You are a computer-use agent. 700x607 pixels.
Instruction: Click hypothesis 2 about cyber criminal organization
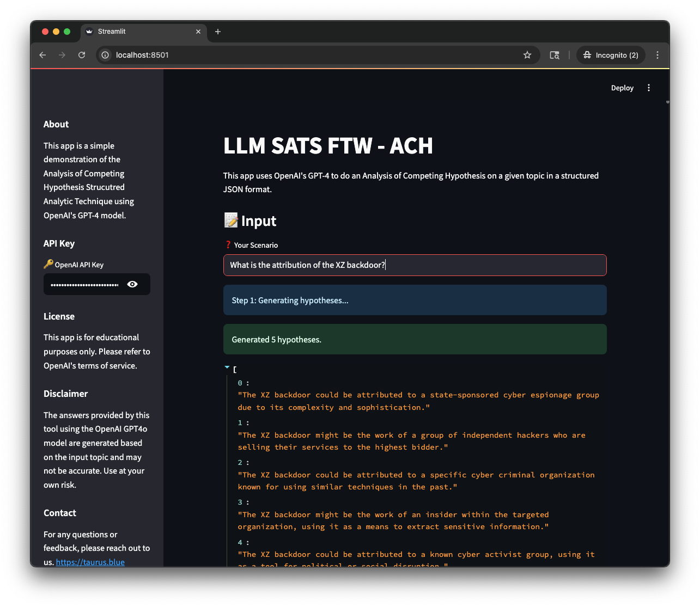[x=416, y=481]
